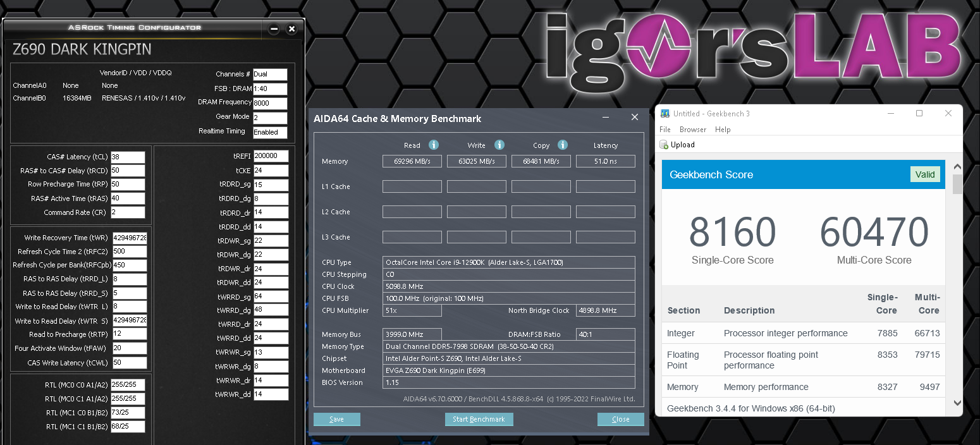980x445 pixels.
Task: Click the Memory Latency value 51.0 ns
Action: [x=606, y=161]
